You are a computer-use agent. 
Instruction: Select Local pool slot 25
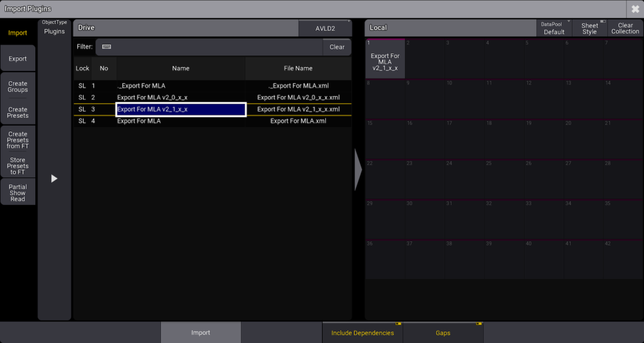(504, 179)
